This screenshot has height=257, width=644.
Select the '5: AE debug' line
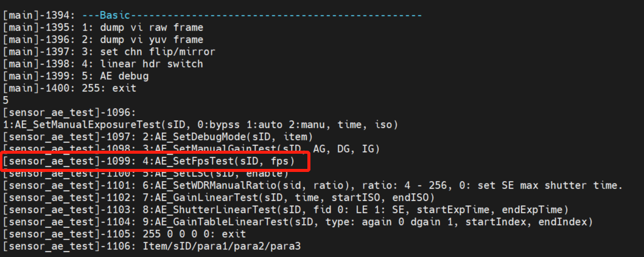(x=75, y=76)
